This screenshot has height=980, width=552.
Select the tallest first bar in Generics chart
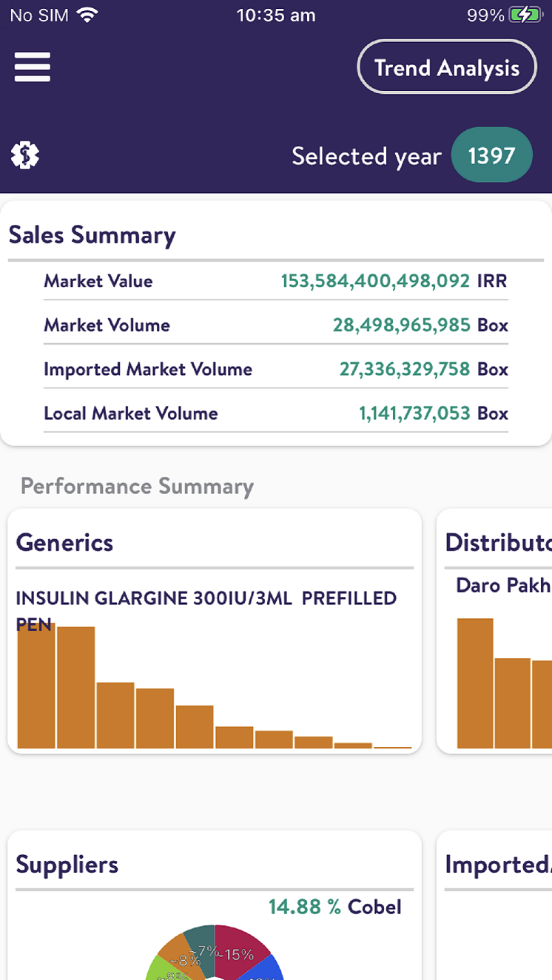click(36, 686)
